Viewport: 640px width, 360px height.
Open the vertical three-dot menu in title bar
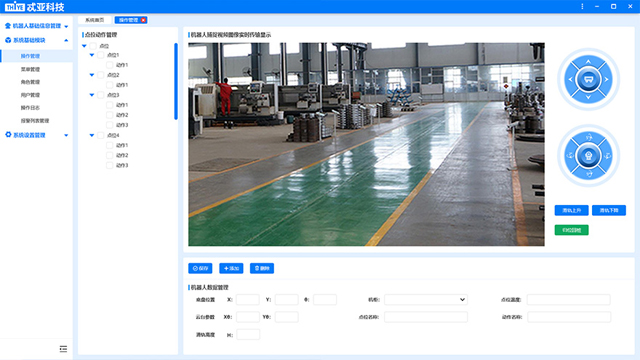(582, 7)
